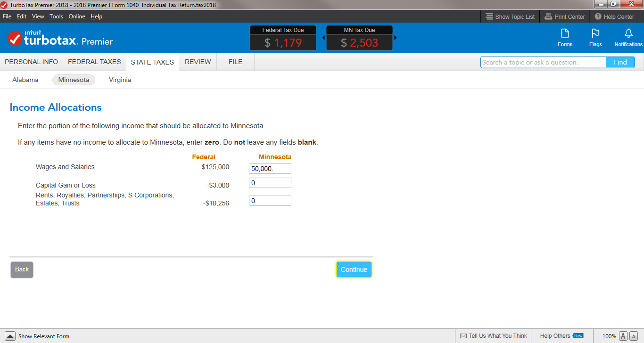Click the Minnesota Wages and Salaries field
The width and height of the screenshot is (644, 343).
(270, 169)
